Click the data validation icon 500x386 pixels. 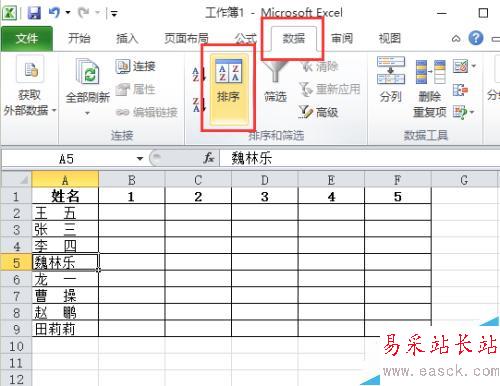pyautogui.click(x=460, y=66)
